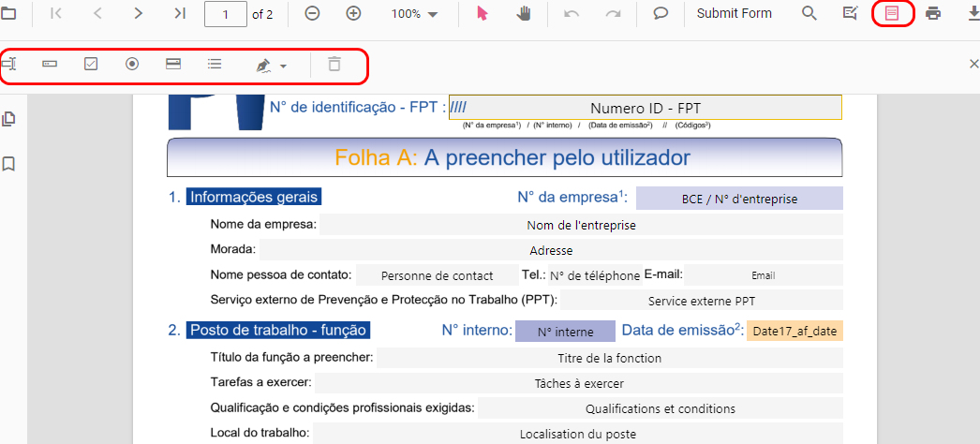Add a textbox form field
Viewport: 980px width, 444px height.
pyautogui.click(x=8, y=64)
